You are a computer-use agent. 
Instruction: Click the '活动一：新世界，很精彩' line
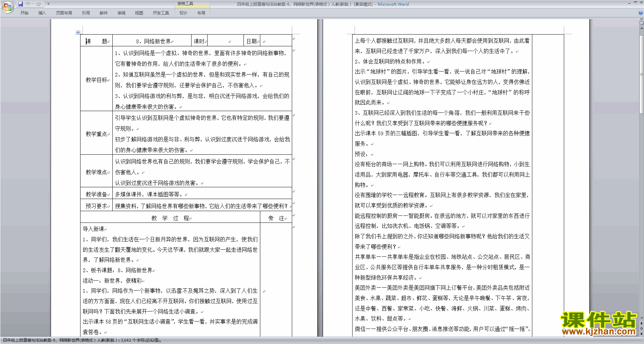[112, 280]
